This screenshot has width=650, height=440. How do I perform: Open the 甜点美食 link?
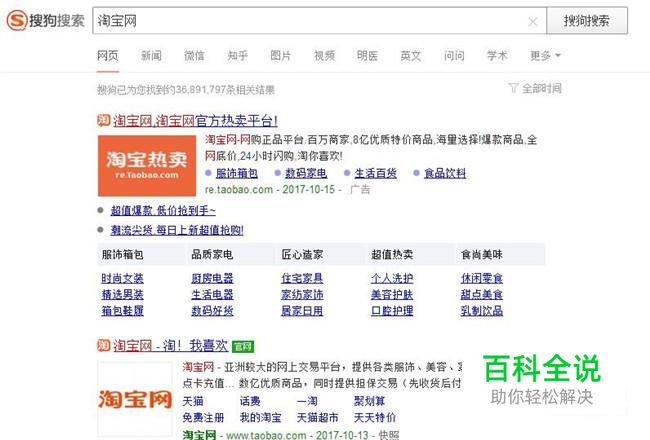tap(482, 294)
